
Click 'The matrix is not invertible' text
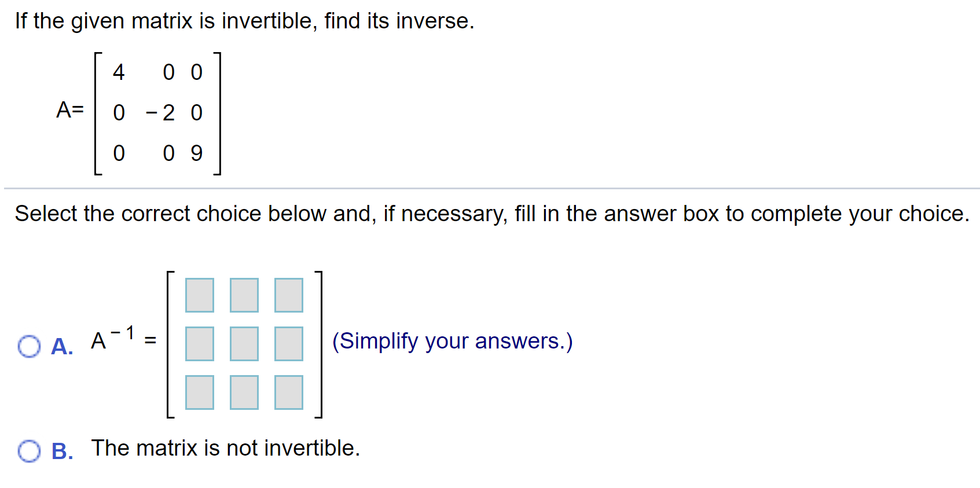click(x=226, y=448)
